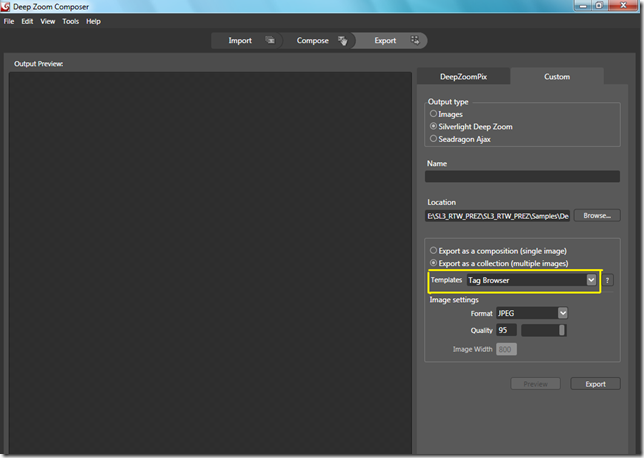
Task: Select the Custom tab
Action: (x=557, y=76)
